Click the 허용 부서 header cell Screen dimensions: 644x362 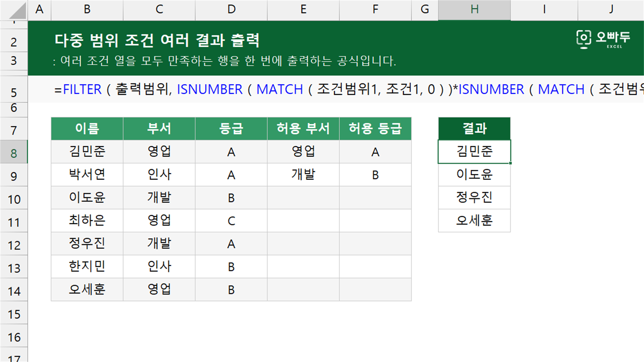(x=303, y=129)
